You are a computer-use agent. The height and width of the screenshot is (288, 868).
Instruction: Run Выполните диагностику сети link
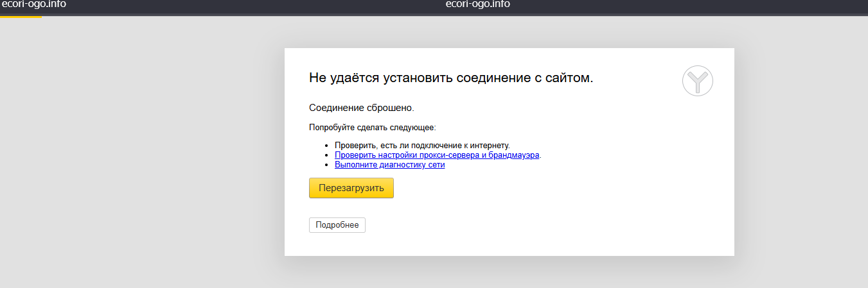click(389, 165)
